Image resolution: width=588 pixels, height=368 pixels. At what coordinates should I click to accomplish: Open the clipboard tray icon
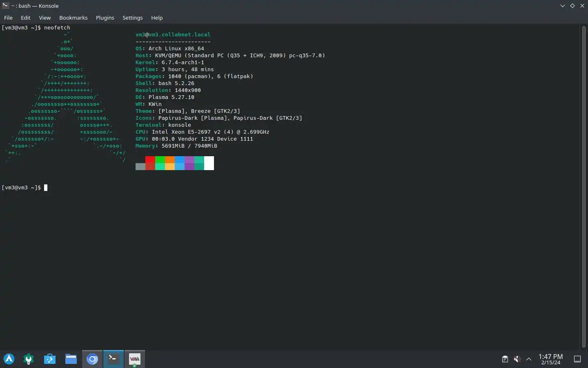[x=505, y=359]
